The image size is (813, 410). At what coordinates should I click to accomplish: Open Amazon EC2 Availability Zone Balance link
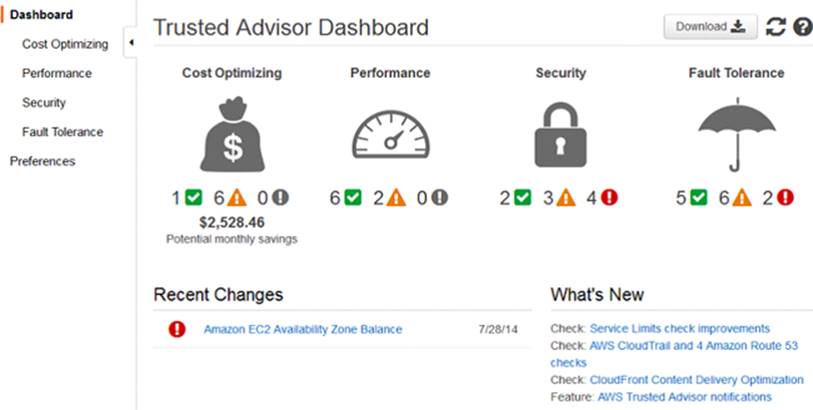[x=303, y=329]
